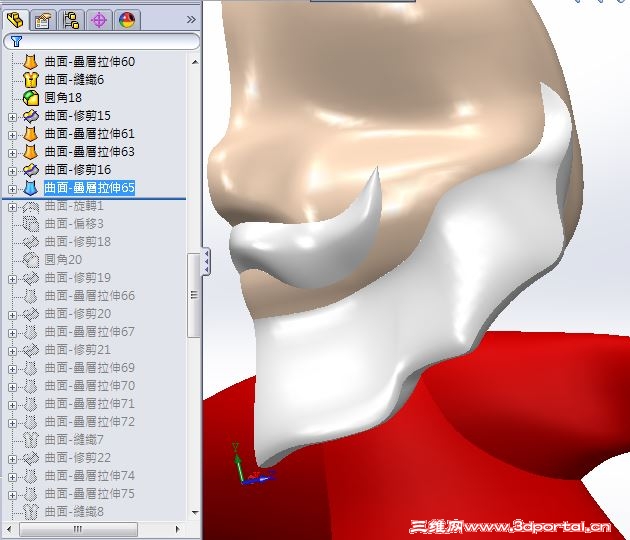Click the feature tree scroll-down arrow
The width and height of the screenshot is (630, 540).
tap(195, 513)
